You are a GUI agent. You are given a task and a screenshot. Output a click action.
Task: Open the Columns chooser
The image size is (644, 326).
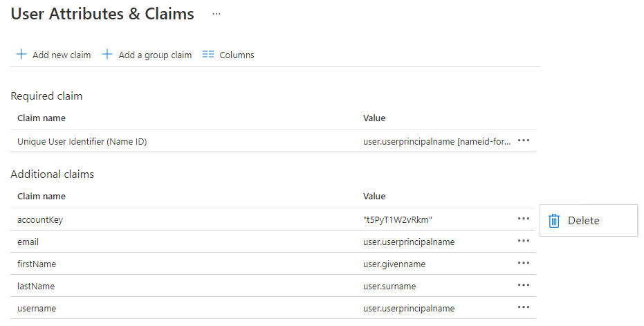click(236, 55)
